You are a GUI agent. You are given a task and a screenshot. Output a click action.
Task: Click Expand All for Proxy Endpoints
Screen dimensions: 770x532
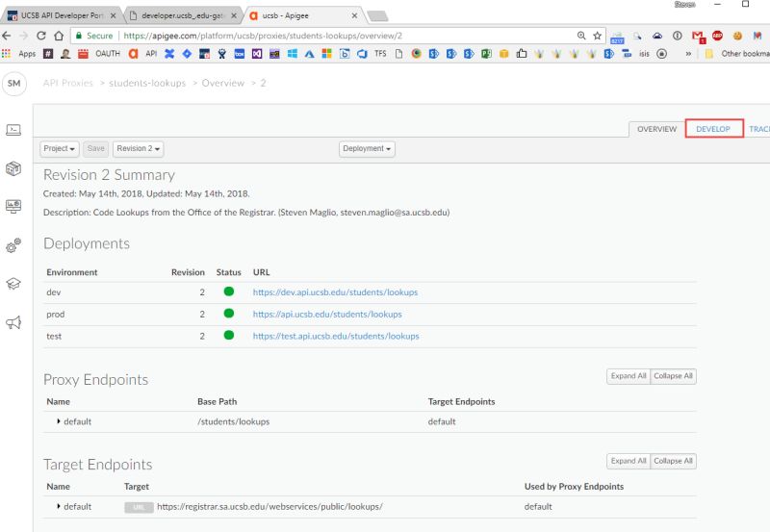pos(629,376)
